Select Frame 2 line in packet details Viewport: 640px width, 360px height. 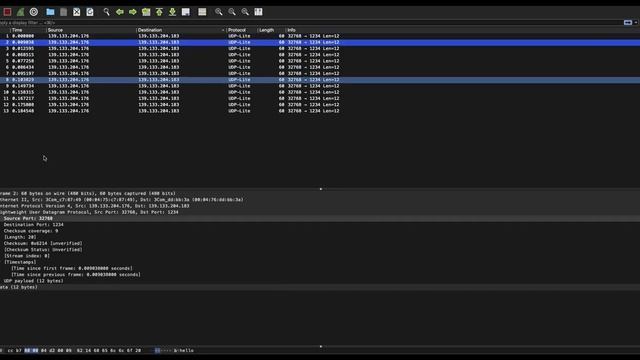tap(320, 193)
